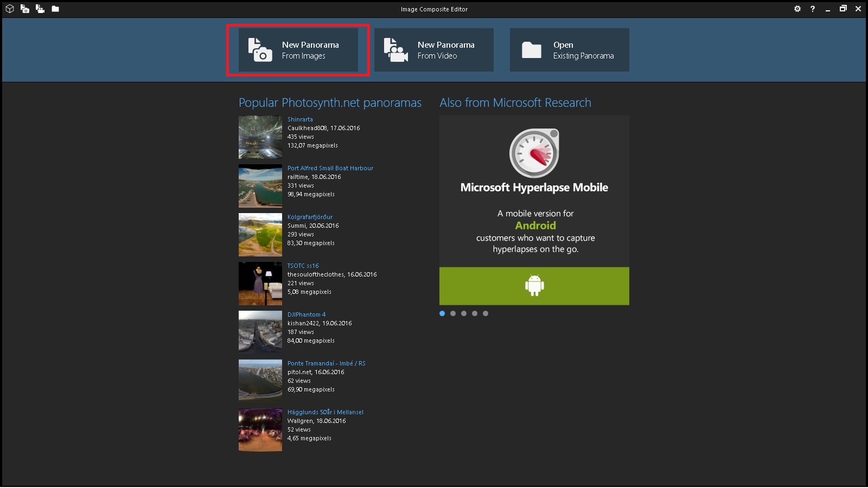Click the title bar folder icon
This screenshot has height=488, width=868.
coord(55,9)
